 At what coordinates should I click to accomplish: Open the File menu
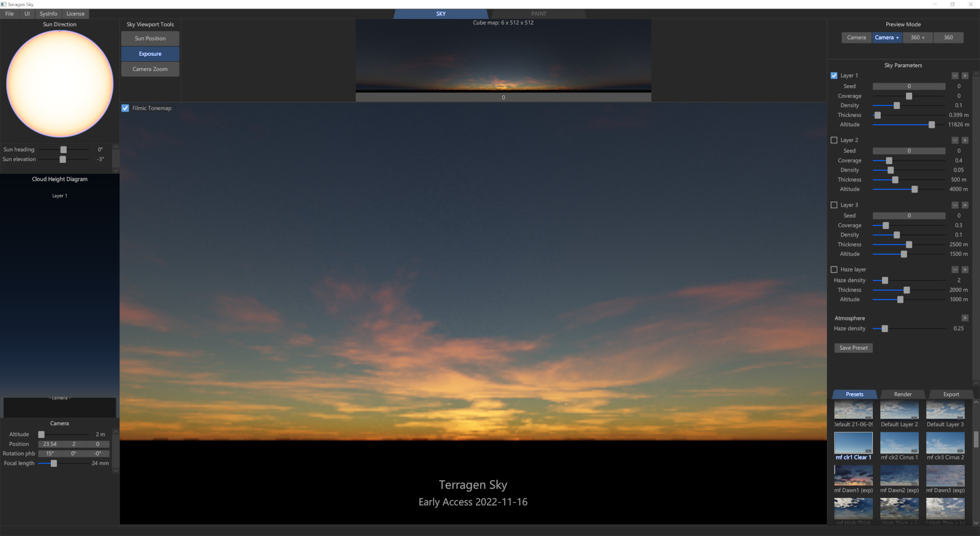pyautogui.click(x=9, y=13)
